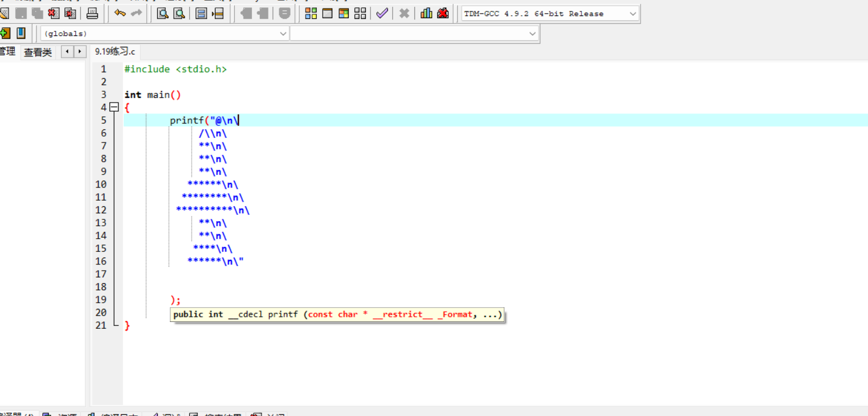Run the program via window icon
The height and width of the screenshot is (416, 868).
tap(327, 13)
